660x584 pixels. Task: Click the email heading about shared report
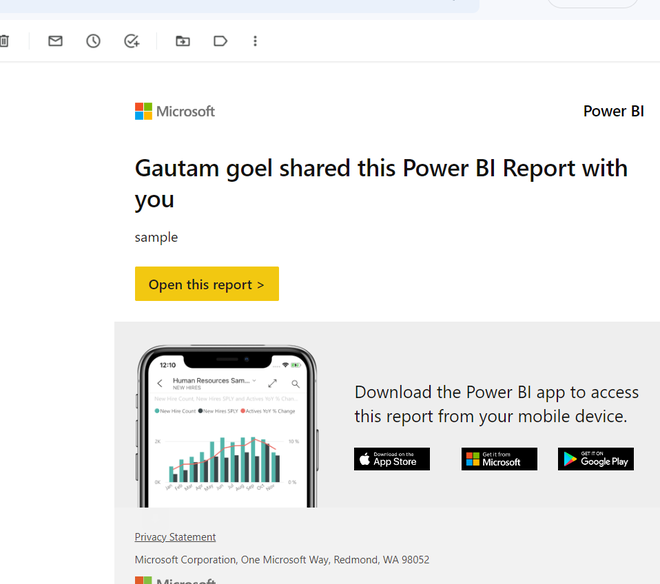(381, 183)
